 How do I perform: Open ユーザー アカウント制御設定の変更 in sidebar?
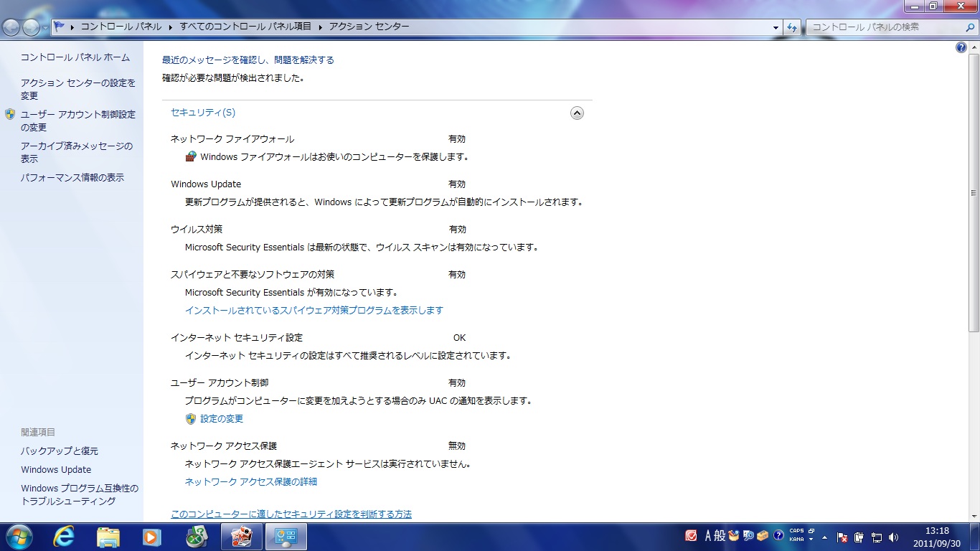point(77,121)
